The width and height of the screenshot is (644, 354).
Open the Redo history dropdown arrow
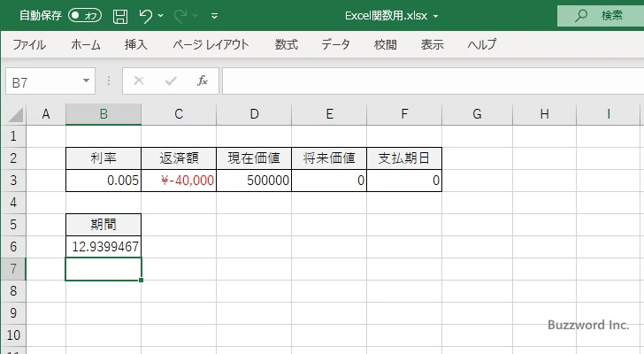(195, 16)
